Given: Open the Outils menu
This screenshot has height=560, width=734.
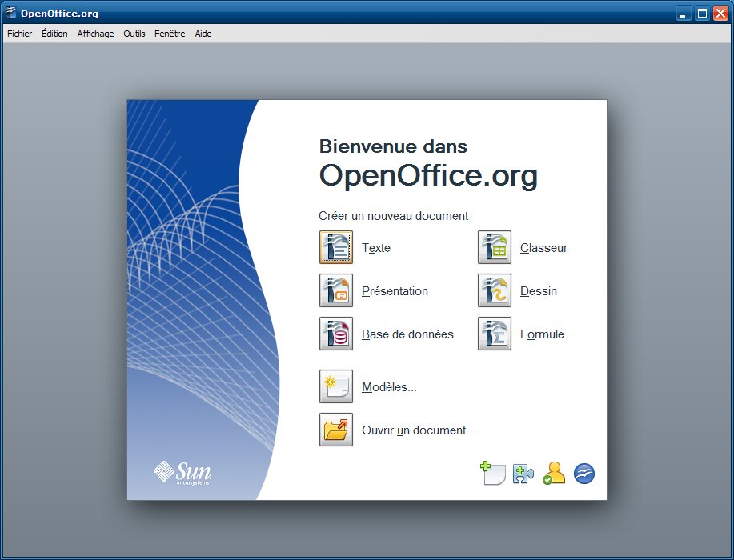Looking at the screenshot, I should [x=134, y=34].
